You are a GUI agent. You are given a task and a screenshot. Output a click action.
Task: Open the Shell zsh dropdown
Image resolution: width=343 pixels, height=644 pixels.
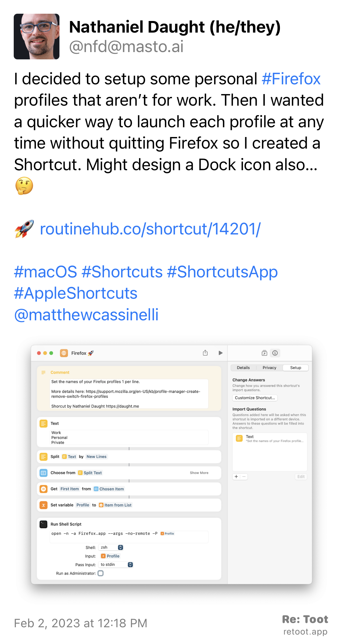(111, 547)
